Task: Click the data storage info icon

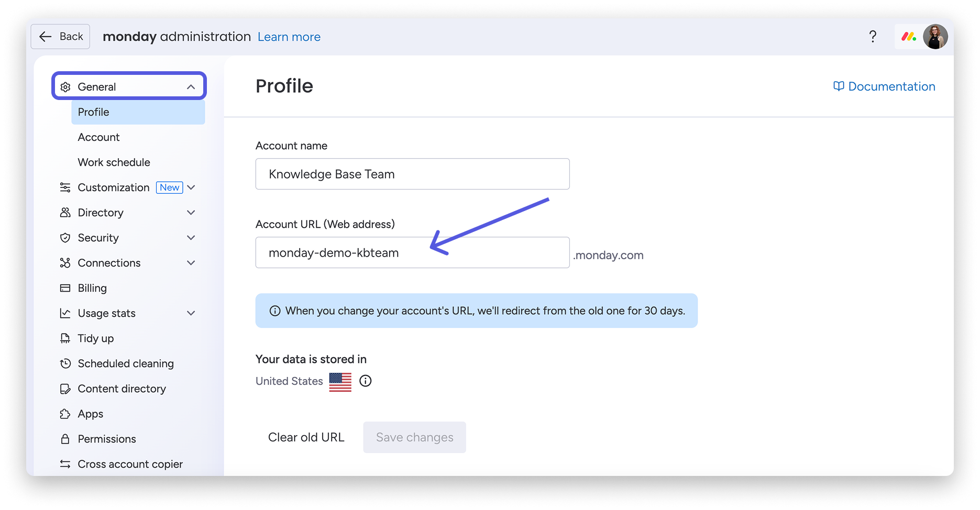Action: click(x=366, y=381)
